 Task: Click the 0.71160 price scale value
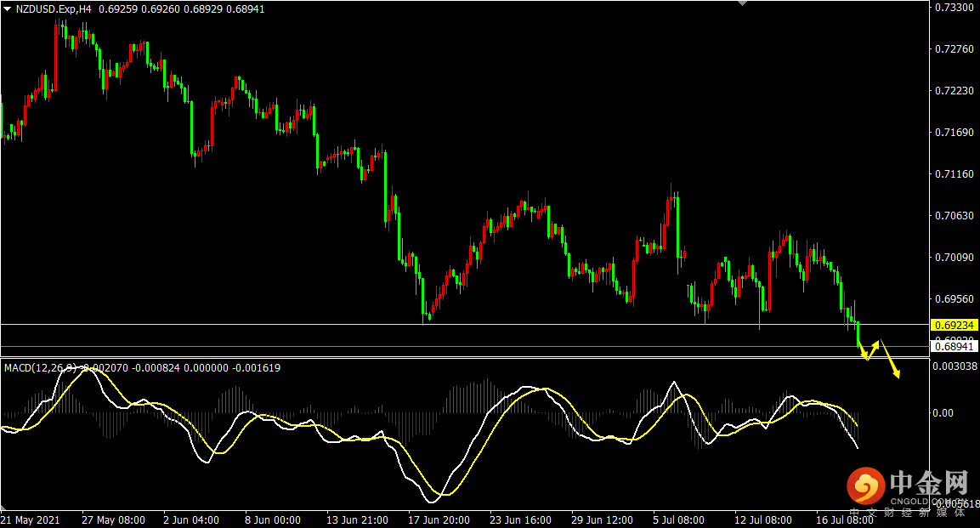click(x=954, y=174)
